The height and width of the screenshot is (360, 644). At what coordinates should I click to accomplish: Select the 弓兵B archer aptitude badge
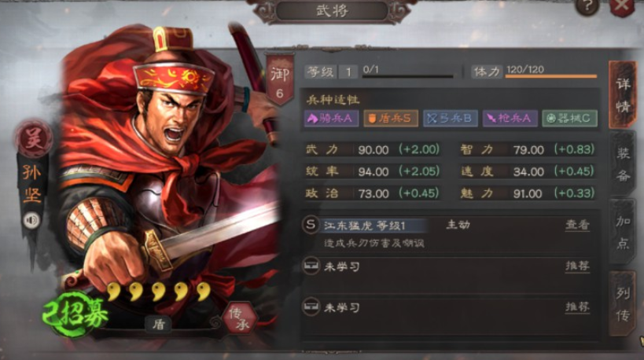[450, 118]
